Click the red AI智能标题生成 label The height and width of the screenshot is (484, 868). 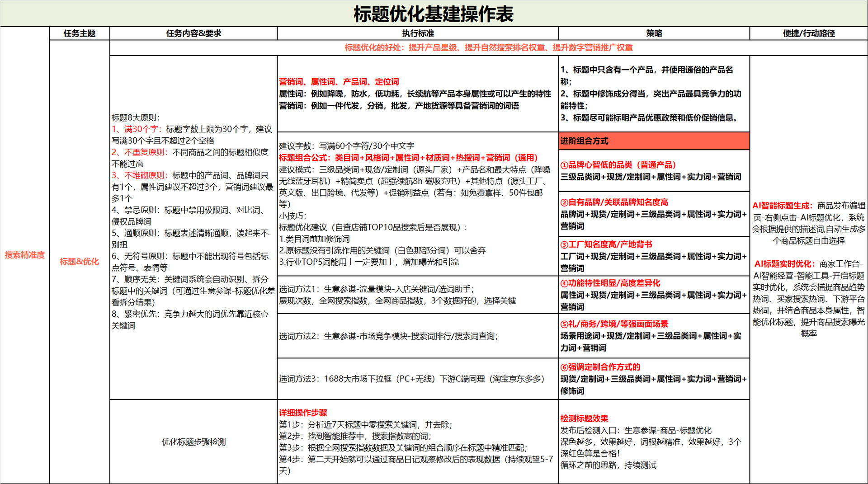[783, 206]
